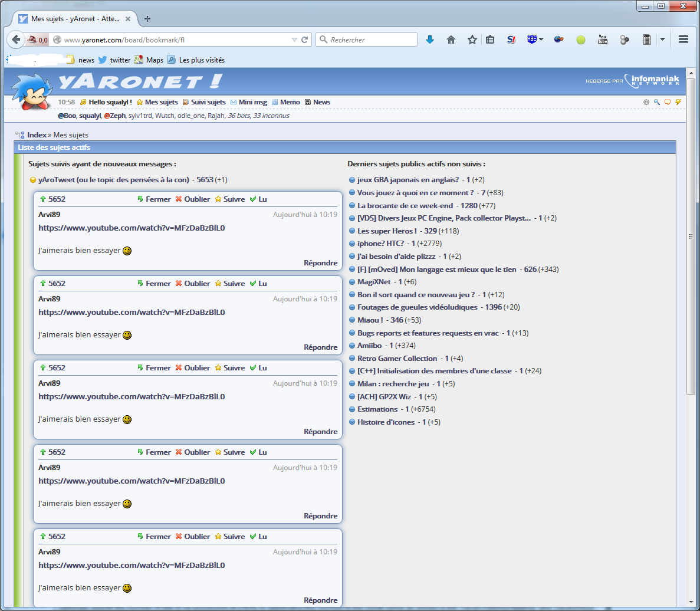This screenshot has height=611, width=700.
Task: Bookmark this page with the star icon
Action: (x=472, y=40)
